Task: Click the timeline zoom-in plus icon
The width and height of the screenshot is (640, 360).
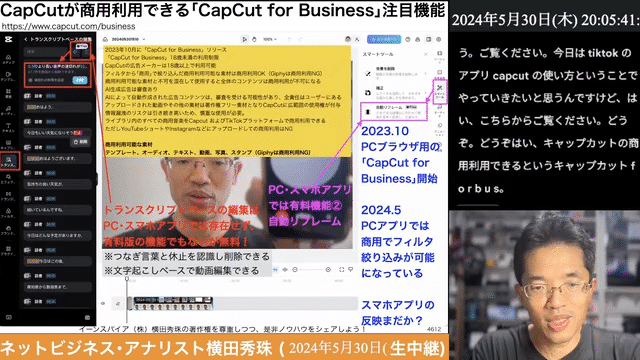Action: [328, 269]
